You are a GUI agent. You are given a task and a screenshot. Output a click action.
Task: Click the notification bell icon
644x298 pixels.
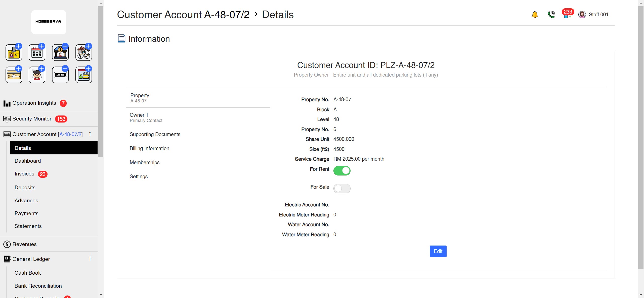535,15
